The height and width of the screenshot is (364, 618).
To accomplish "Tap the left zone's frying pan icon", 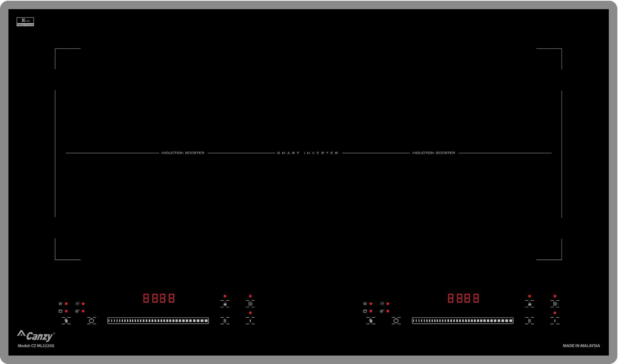I will (x=77, y=311).
